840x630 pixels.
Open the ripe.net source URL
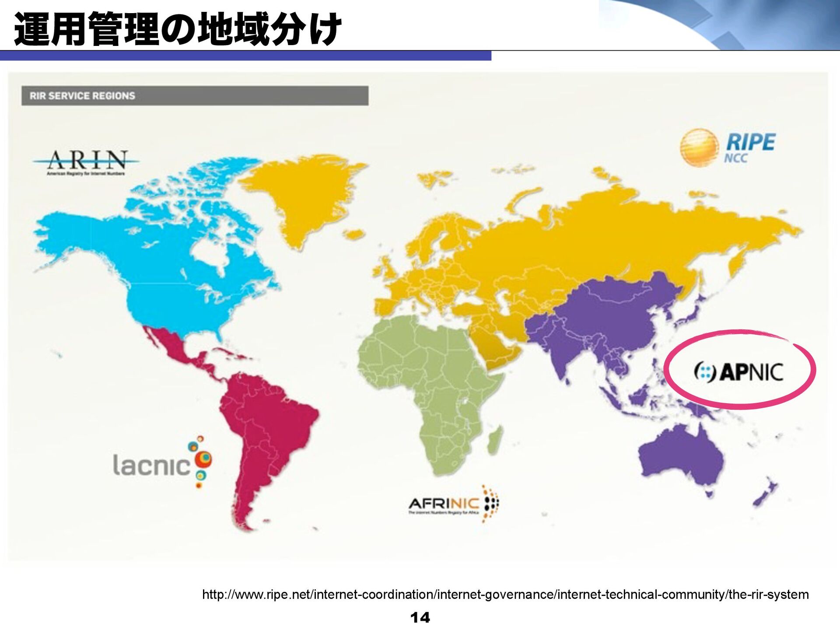tap(505, 595)
